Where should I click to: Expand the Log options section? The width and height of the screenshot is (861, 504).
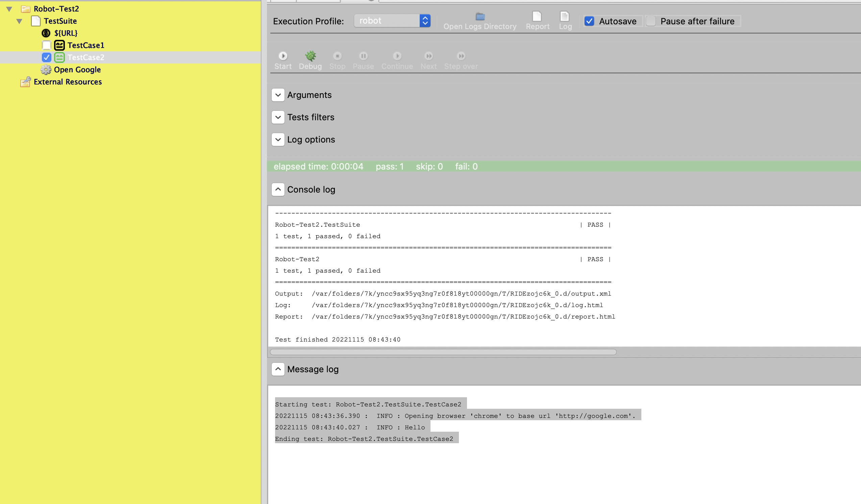278,140
